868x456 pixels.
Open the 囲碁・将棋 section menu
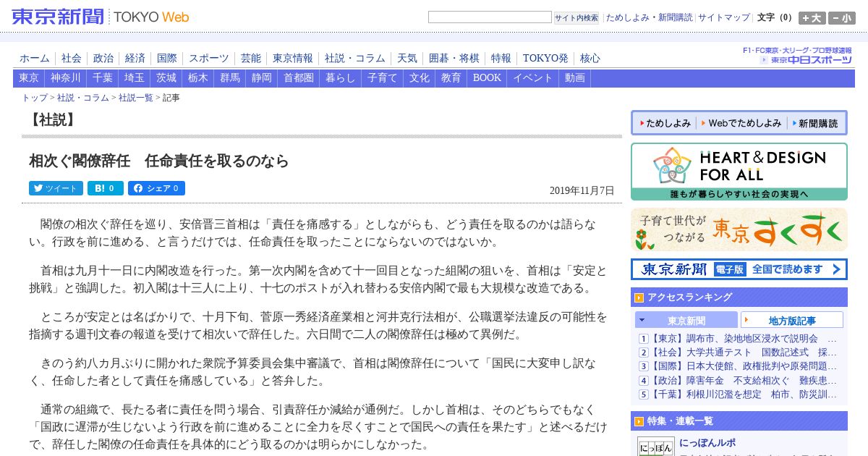point(454,59)
